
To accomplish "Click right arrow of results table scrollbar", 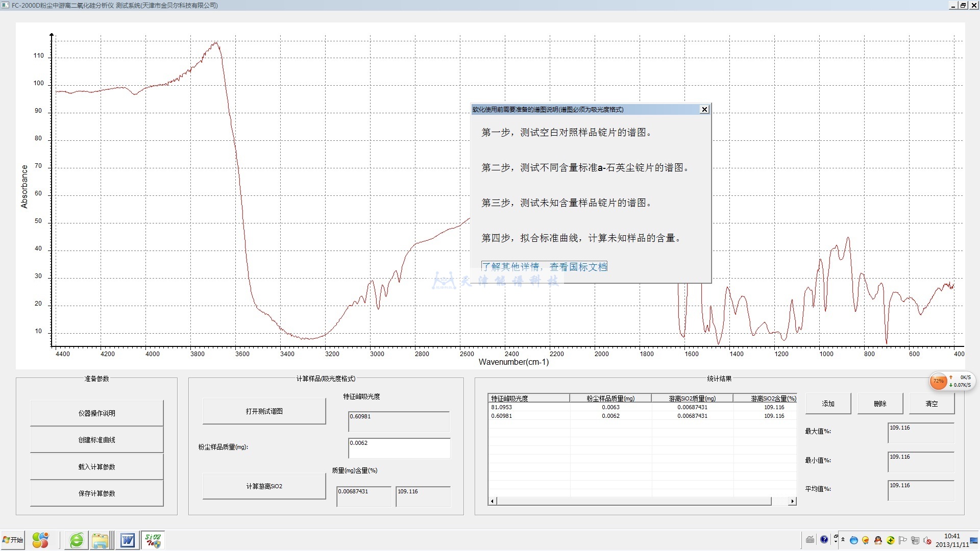I will point(792,502).
